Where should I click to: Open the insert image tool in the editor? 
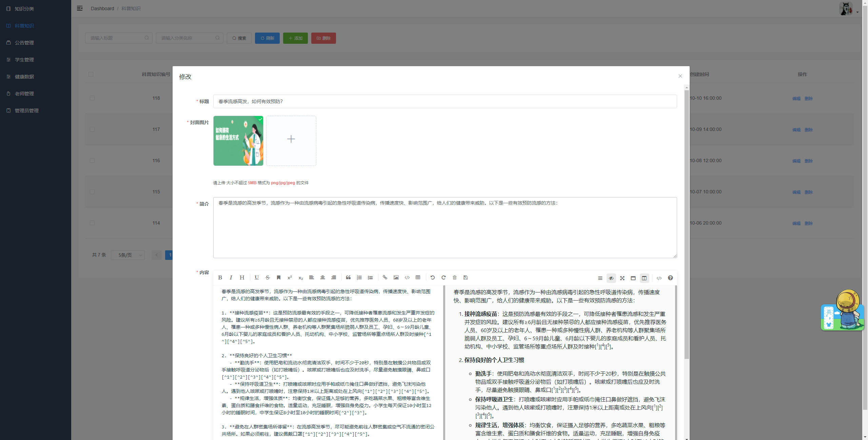(x=396, y=278)
